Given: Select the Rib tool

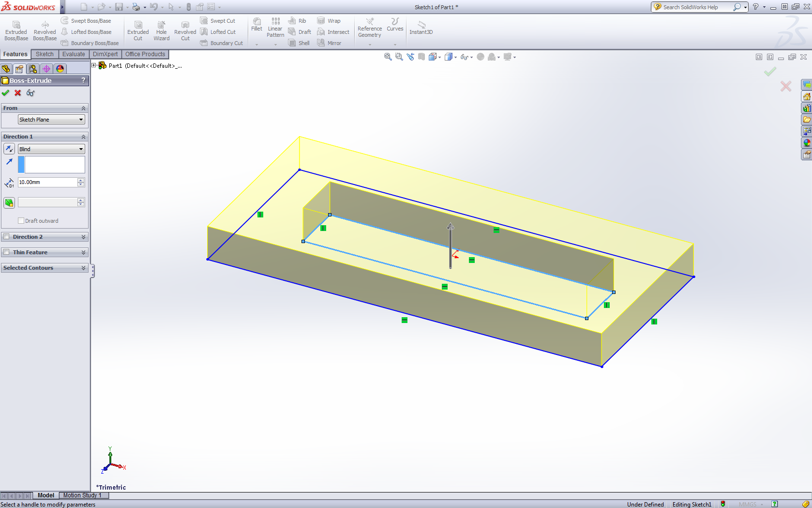Looking at the screenshot, I should pyautogui.click(x=297, y=21).
